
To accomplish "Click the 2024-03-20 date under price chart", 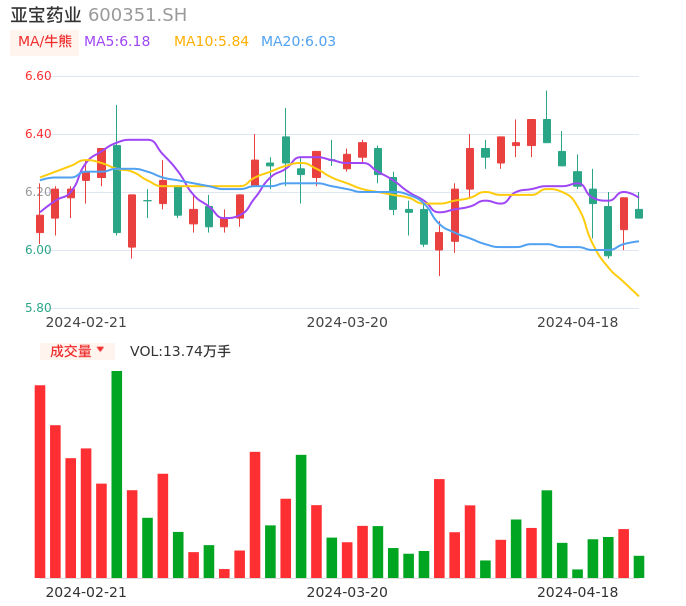I will point(347,322).
